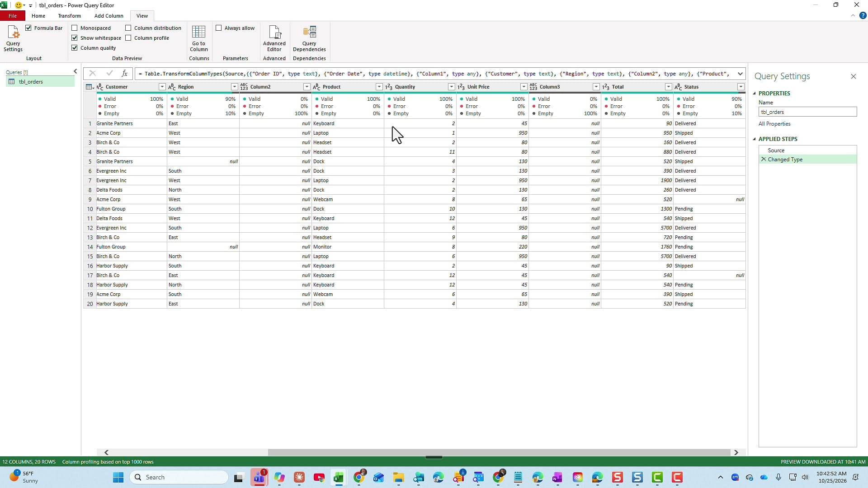The image size is (868, 488).
Task: Open Query Dependencies view
Action: (x=309, y=38)
